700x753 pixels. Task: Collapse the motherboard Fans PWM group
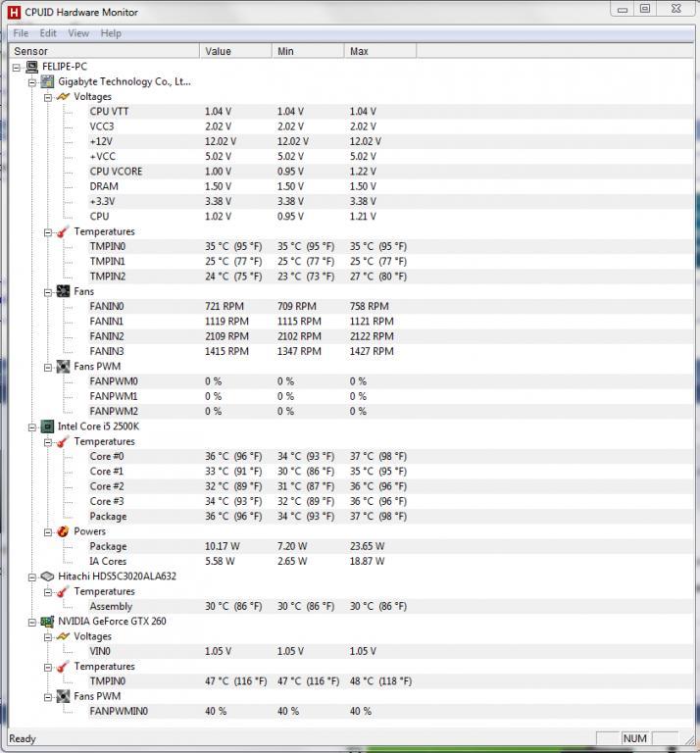48,368
